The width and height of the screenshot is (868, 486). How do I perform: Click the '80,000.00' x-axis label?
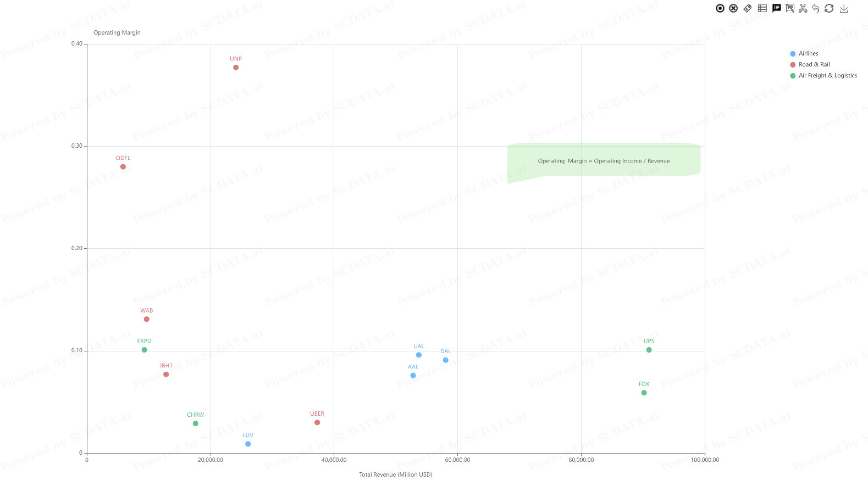[582, 460]
